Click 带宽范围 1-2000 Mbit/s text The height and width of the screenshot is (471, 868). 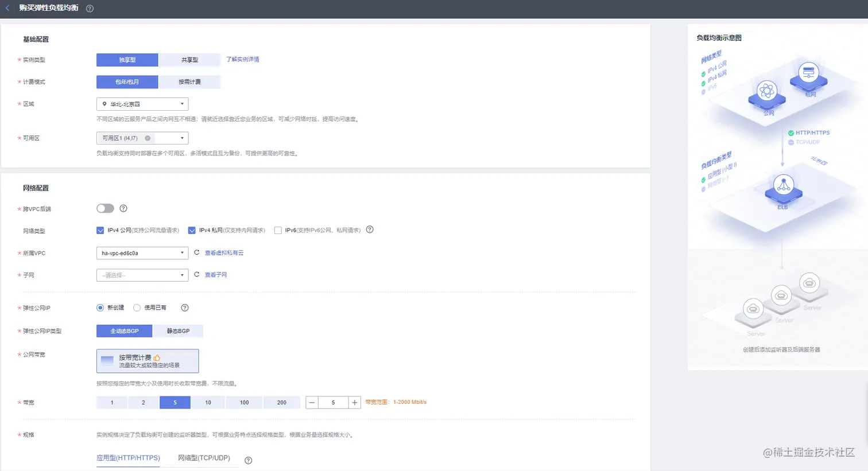pyautogui.click(x=396, y=402)
